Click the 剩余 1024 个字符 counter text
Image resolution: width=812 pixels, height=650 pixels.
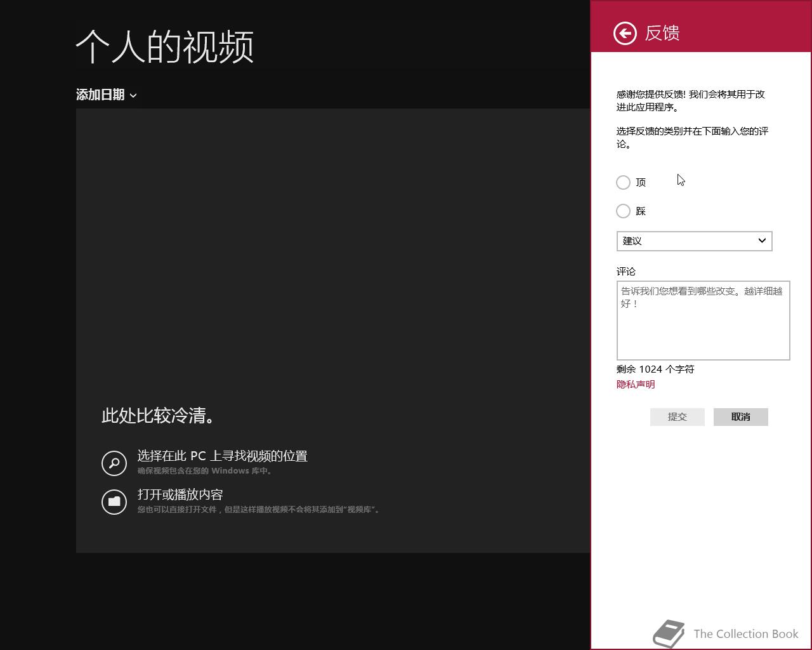point(655,369)
